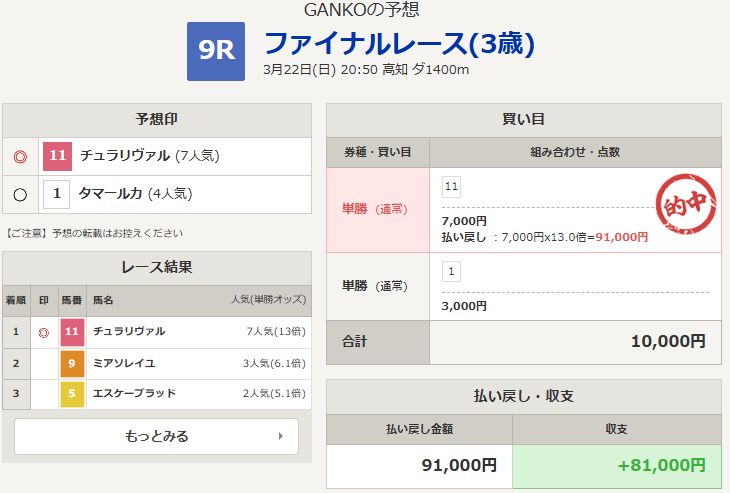Click number 1 box in second 単勝 bet

pos(451,271)
